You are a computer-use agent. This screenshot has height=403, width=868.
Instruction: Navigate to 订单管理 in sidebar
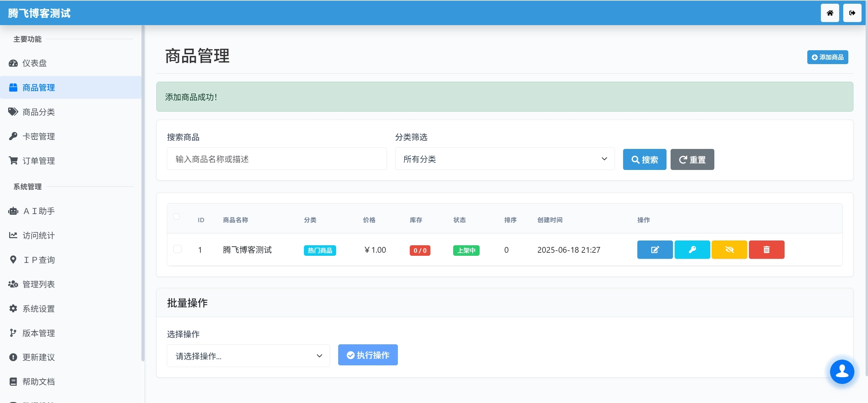tap(71, 161)
